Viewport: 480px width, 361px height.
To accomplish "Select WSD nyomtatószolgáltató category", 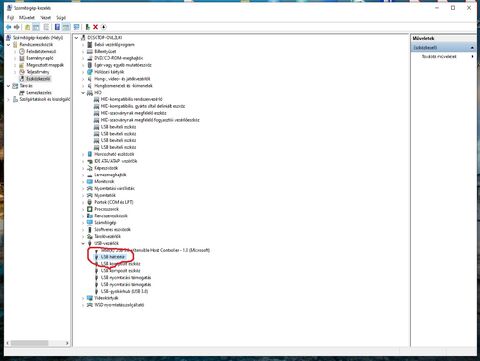I will [119, 305].
